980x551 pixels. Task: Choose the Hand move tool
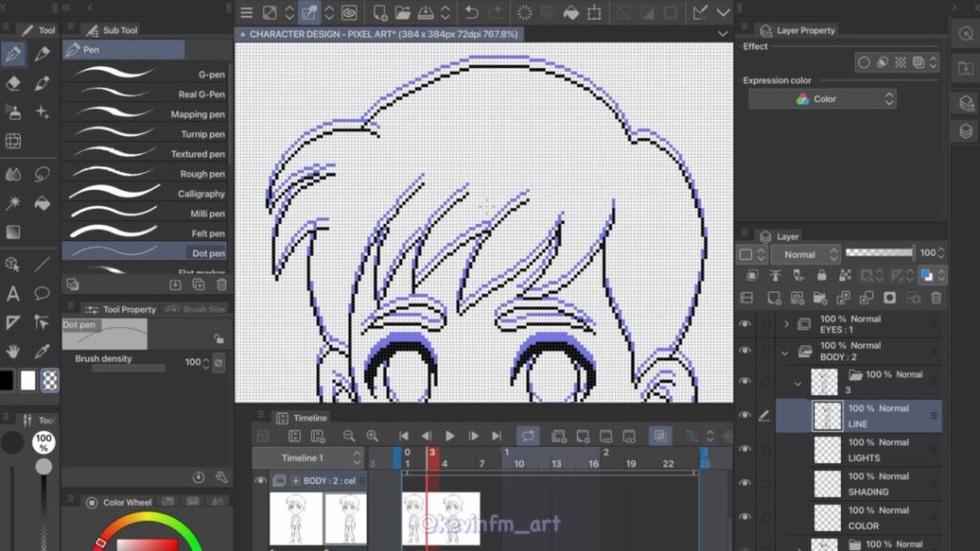coord(13,351)
